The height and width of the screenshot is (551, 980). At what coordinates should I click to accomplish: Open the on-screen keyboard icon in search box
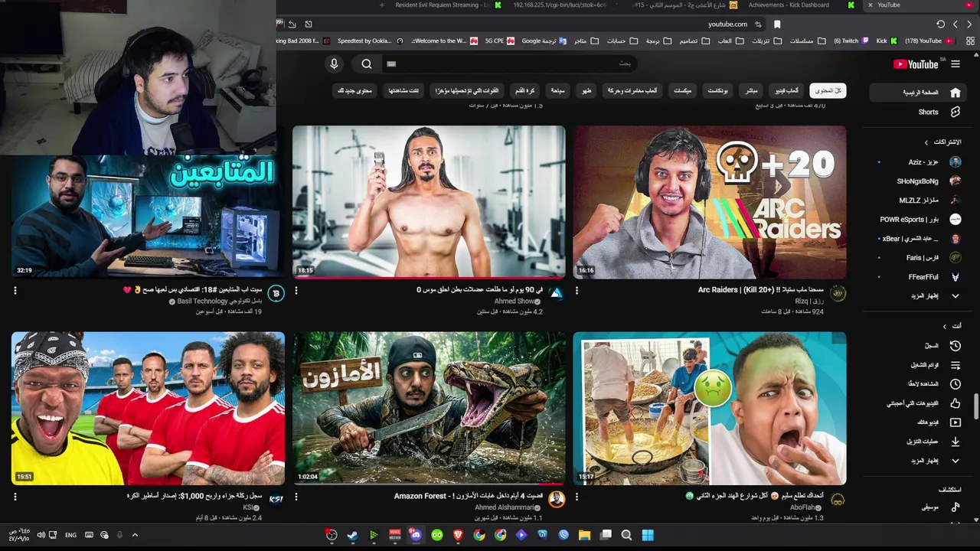click(391, 64)
